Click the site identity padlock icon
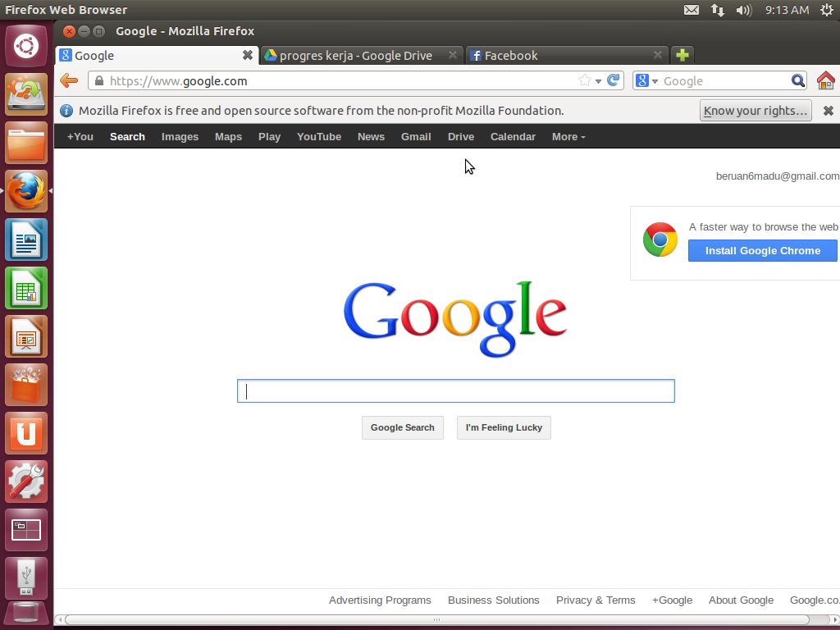 (98, 81)
